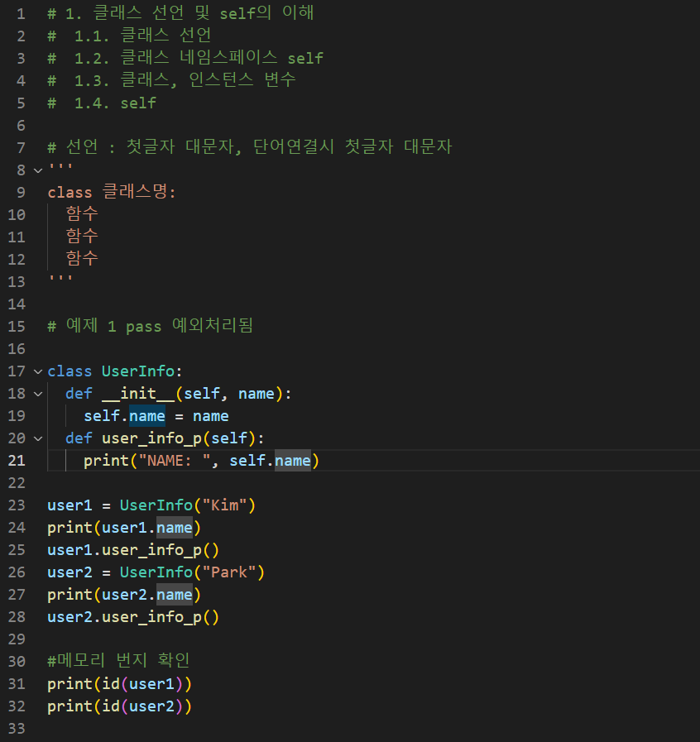Click the "NAME: " string literal
Image resolution: width=700 pixels, height=742 pixels.
pyautogui.click(x=174, y=461)
